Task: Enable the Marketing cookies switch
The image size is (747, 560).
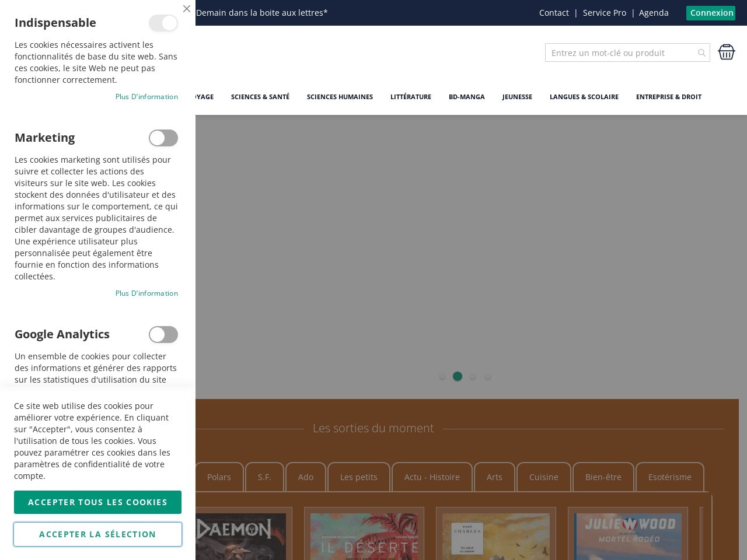Action: pyautogui.click(x=163, y=138)
